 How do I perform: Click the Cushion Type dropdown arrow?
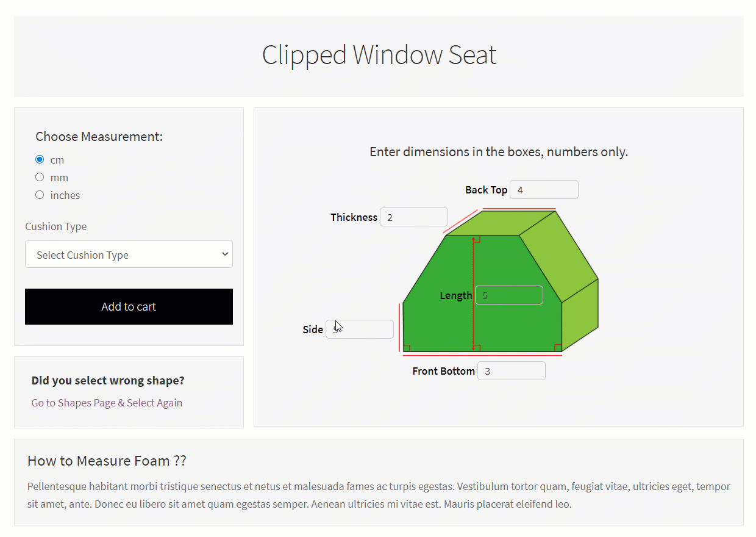pyautogui.click(x=225, y=254)
